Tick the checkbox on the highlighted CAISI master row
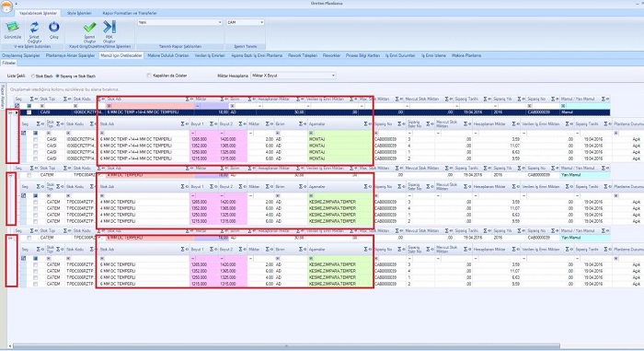Viewport: 644px width, 351px height. coord(29,112)
